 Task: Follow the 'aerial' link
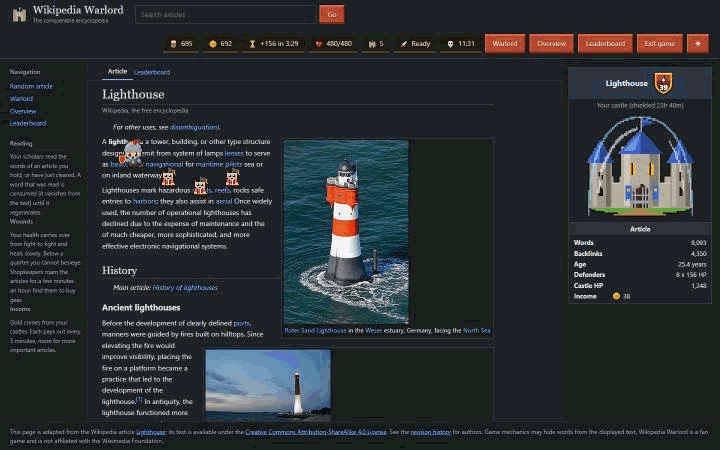tap(223, 201)
